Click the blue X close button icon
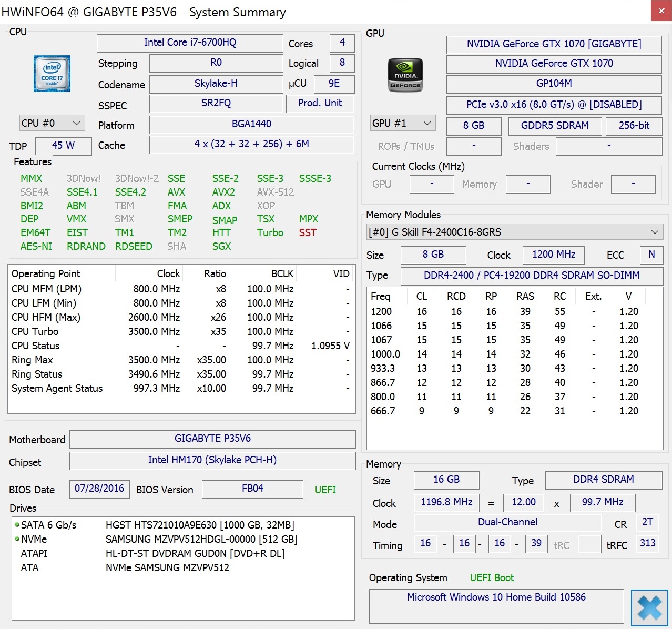Viewport: 672px width, 629px height. pos(649,608)
